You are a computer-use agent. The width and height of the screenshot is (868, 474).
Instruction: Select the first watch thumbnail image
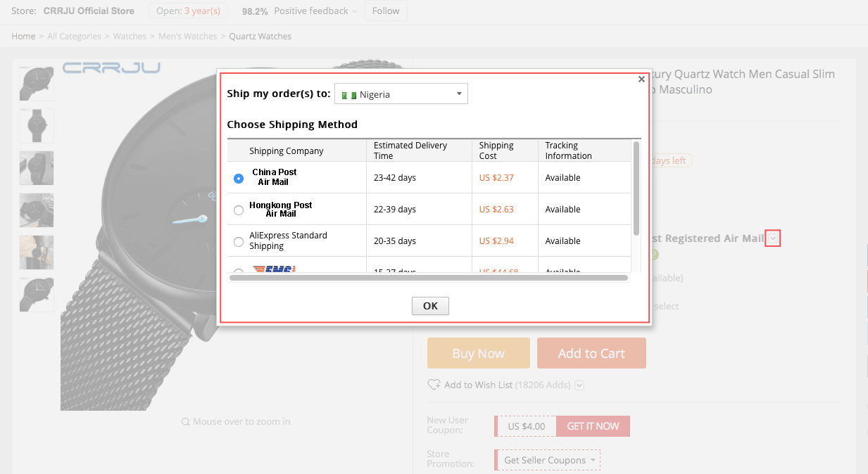coord(37,84)
